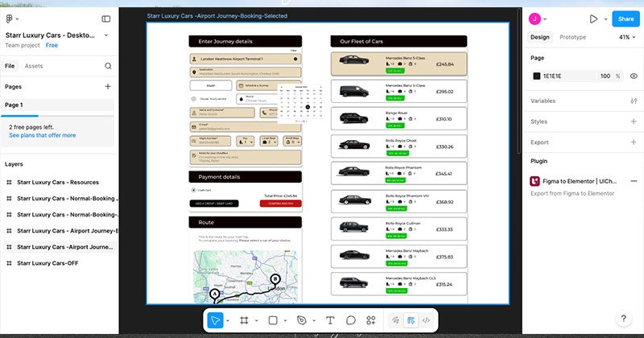This screenshot has width=644, height=338.
Task: Select the Text tool
Action: (330, 320)
